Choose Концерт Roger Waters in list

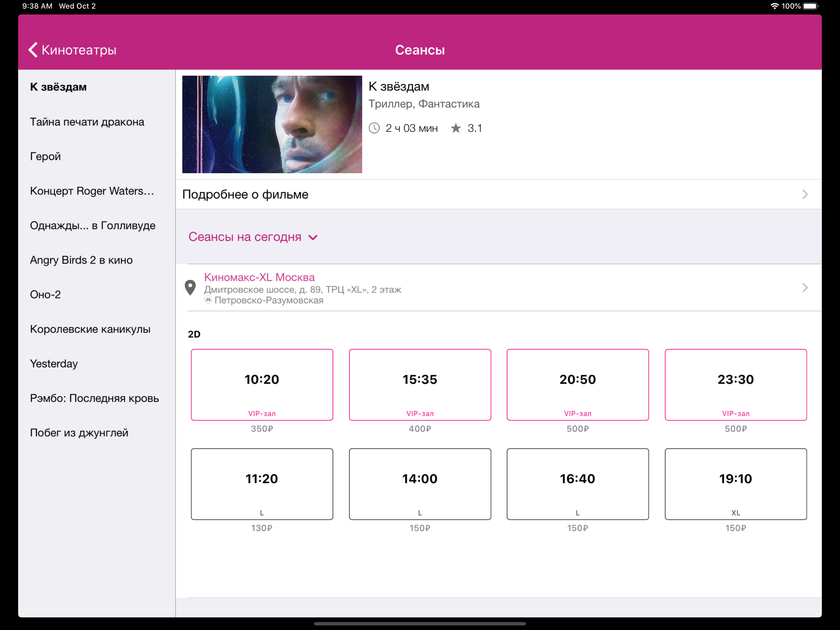click(x=97, y=191)
